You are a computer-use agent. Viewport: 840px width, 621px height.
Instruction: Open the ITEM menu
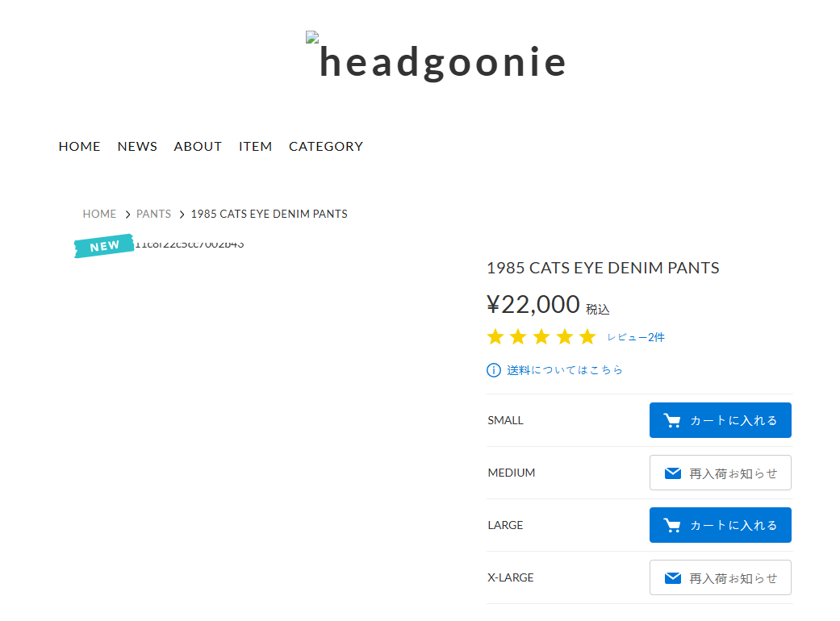point(255,146)
